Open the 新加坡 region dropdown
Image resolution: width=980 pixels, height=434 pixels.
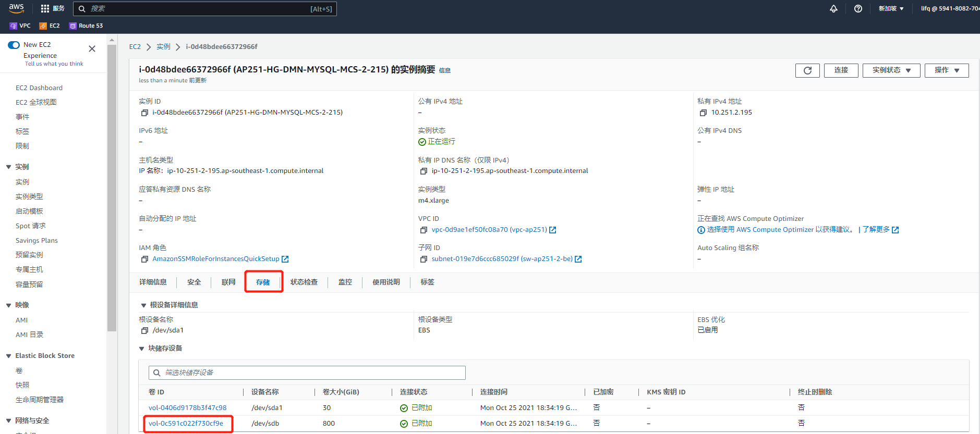[891, 8]
